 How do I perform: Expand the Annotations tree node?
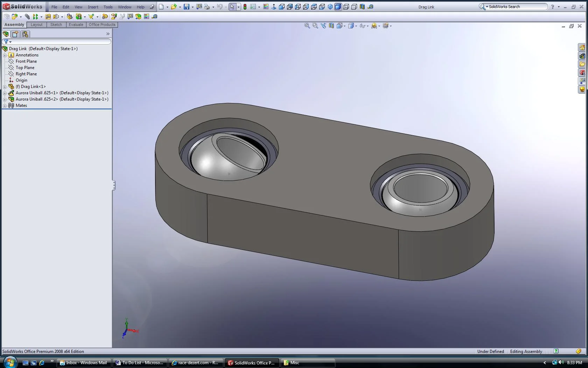coord(5,55)
